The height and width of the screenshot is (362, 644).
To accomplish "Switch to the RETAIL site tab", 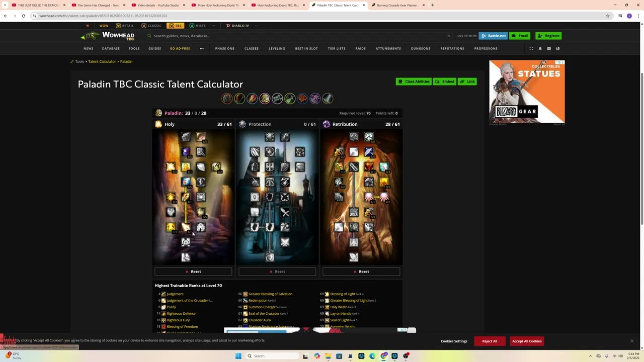I will [125, 26].
